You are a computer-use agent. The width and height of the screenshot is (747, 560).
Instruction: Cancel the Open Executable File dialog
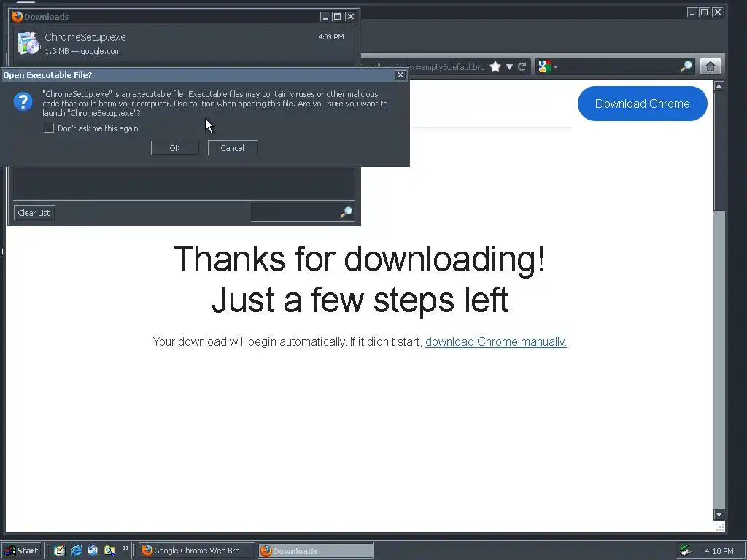[233, 148]
